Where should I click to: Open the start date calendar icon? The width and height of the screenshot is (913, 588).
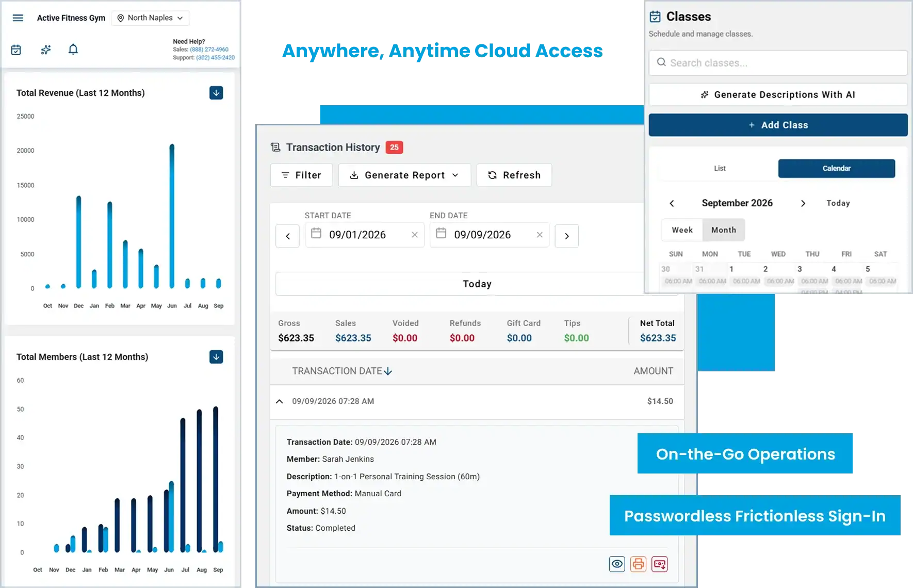point(316,234)
